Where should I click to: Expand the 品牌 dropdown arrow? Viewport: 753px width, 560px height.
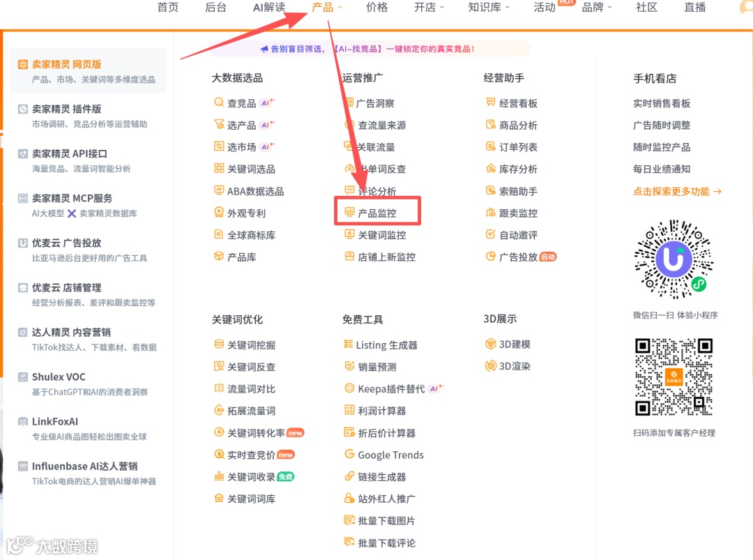[x=610, y=7]
